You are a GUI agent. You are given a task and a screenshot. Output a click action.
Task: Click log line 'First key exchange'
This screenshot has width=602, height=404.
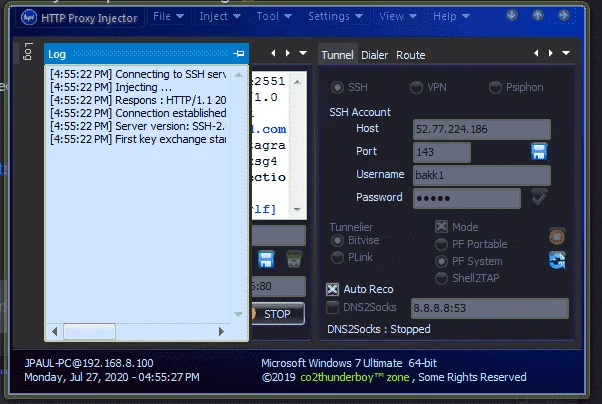138,139
